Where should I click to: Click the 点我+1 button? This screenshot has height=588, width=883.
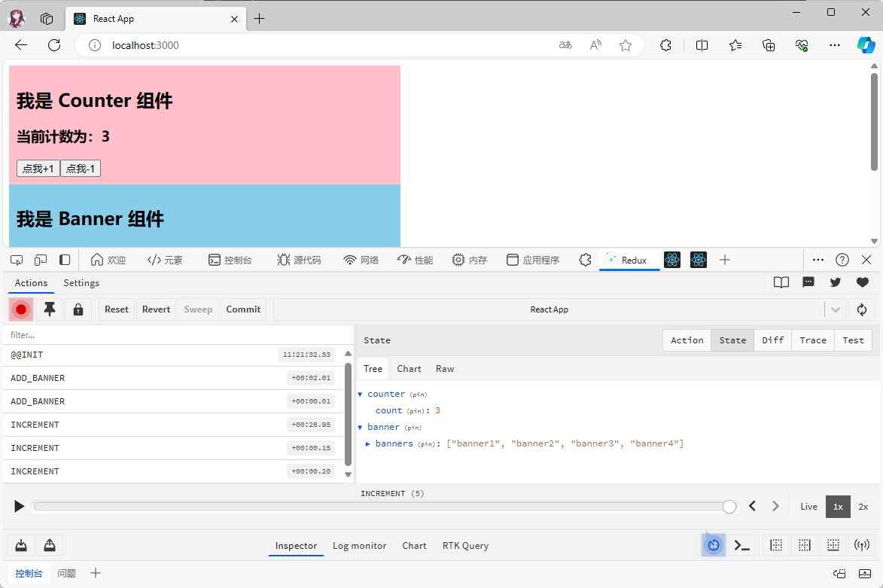coord(38,169)
